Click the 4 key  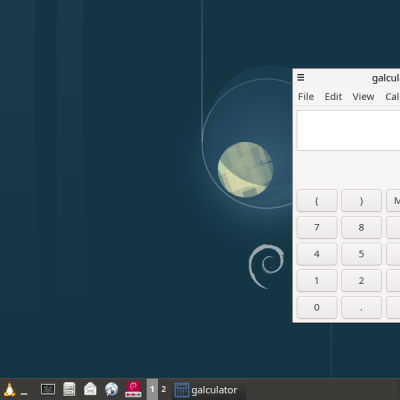coord(317,254)
